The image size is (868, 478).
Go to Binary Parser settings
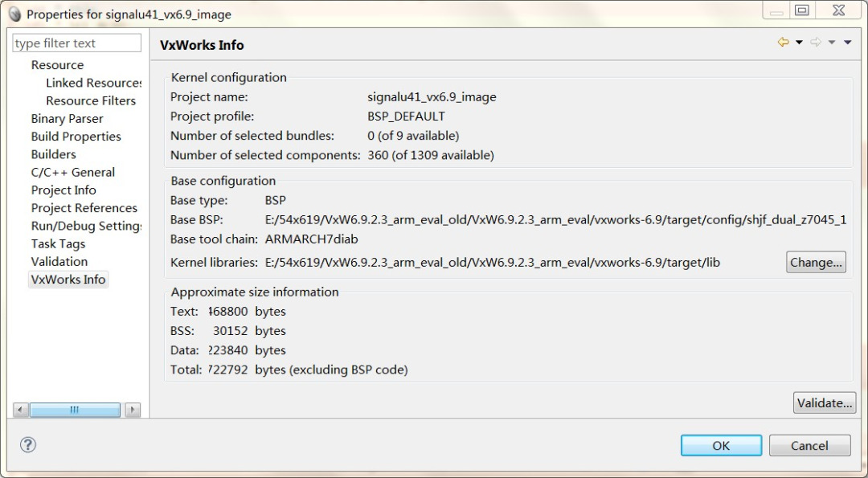pos(67,119)
